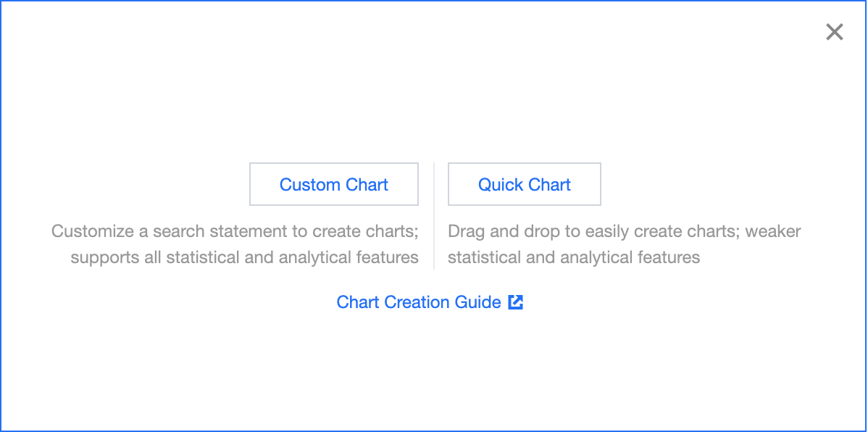Click the Quick Chart description text
The width and height of the screenshot is (868, 432).
(x=624, y=244)
